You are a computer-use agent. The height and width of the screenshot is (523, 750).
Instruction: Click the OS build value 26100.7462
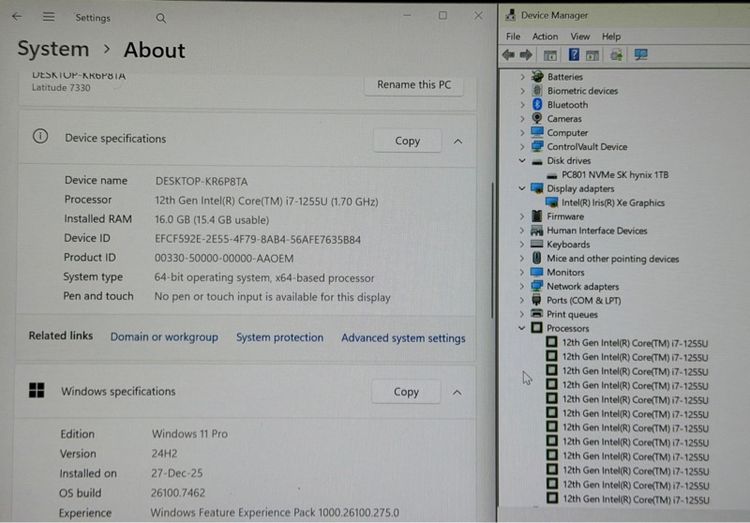pyautogui.click(x=178, y=492)
